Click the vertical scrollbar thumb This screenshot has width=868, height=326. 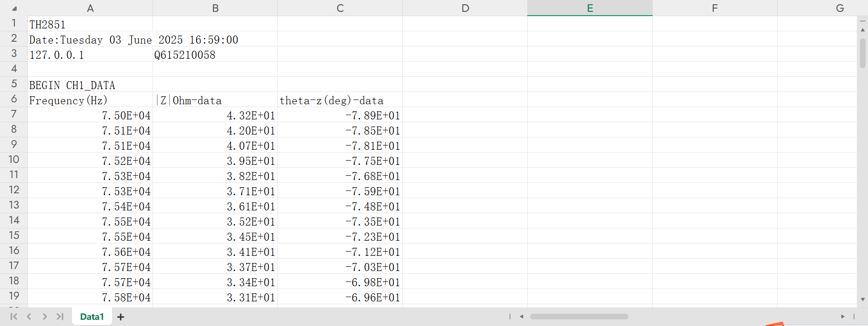(x=863, y=53)
